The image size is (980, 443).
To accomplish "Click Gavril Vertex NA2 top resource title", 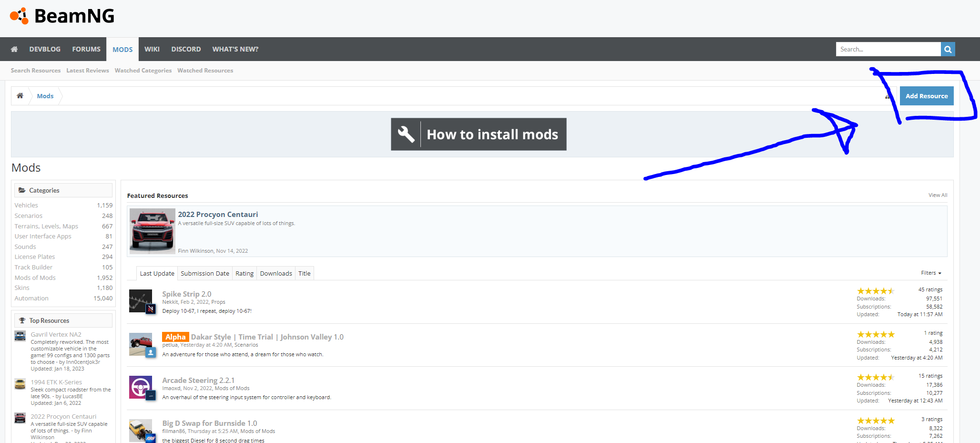I will coord(56,334).
